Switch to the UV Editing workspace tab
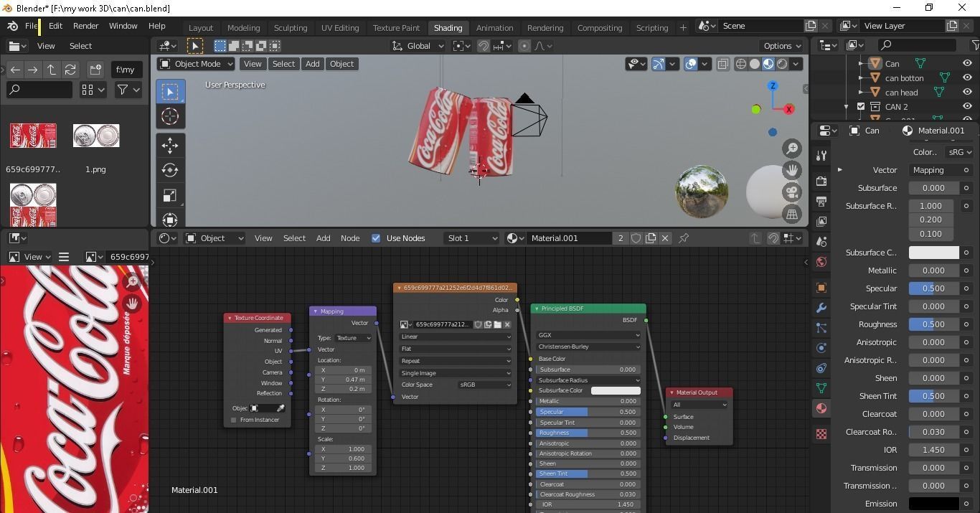 click(x=340, y=27)
